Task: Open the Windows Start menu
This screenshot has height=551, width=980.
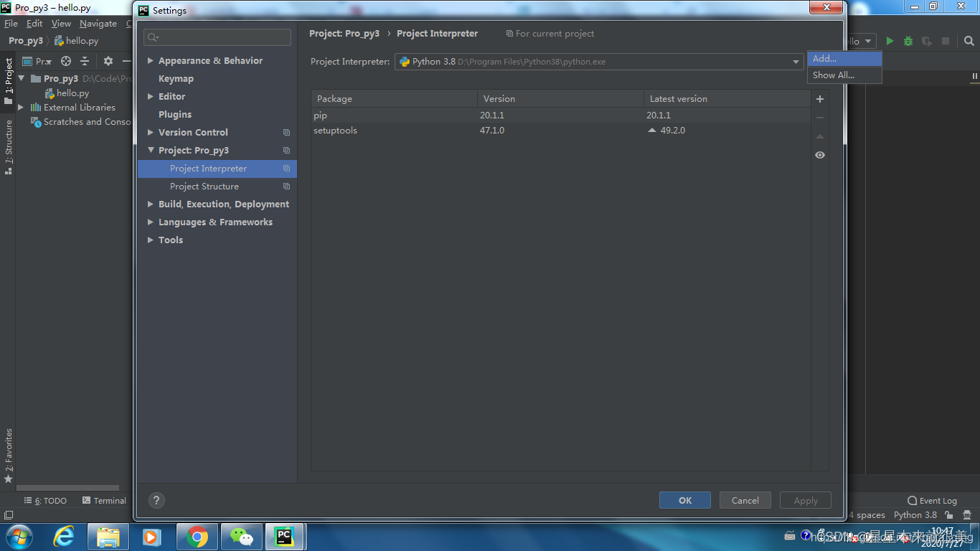Action: (18, 537)
